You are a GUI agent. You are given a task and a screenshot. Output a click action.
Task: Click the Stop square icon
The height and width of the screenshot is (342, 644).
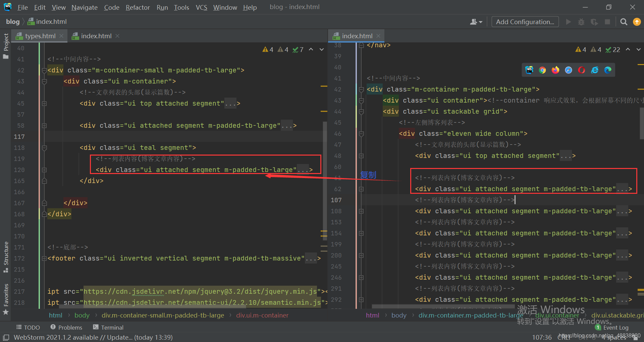click(x=607, y=22)
